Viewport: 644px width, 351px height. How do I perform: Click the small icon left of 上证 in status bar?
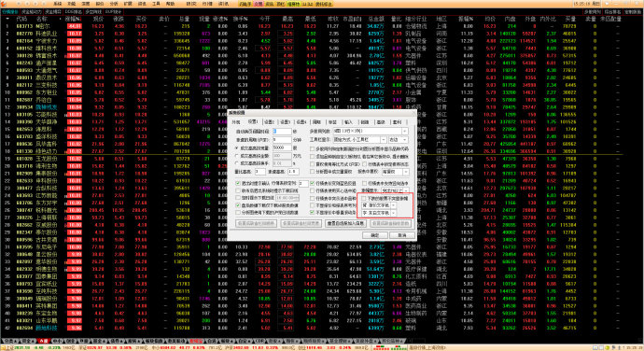pos(2,347)
